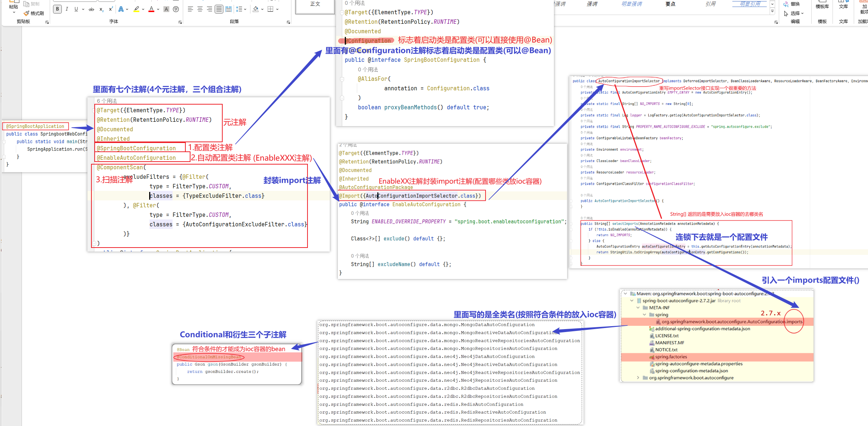The width and height of the screenshot is (868, 426).
Task: Open the line spacing dropdown
Action: point(241,9)
